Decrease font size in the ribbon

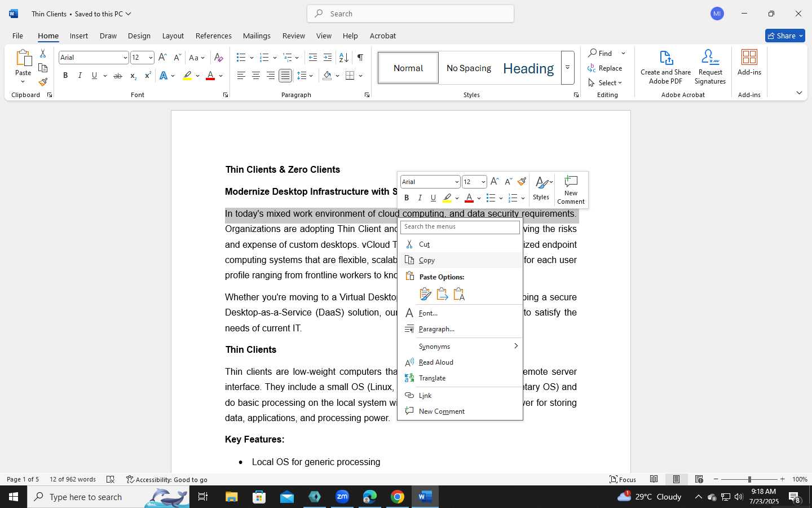coord(177,58)
